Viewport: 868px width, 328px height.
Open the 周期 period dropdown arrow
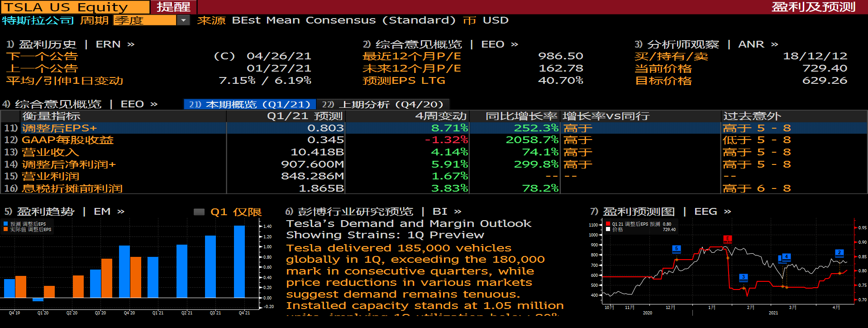(x=183, y=20)
